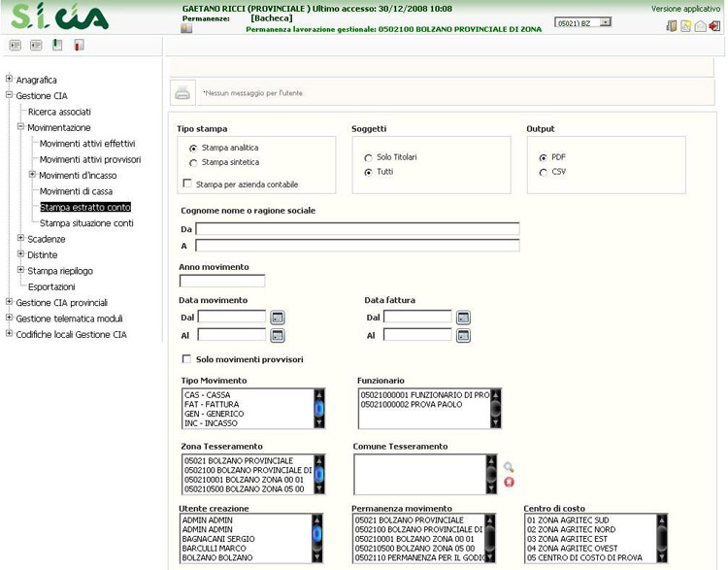Open Movimenti attivi effettivi
This screenshot has height=570, width=728.
point(87,144)
